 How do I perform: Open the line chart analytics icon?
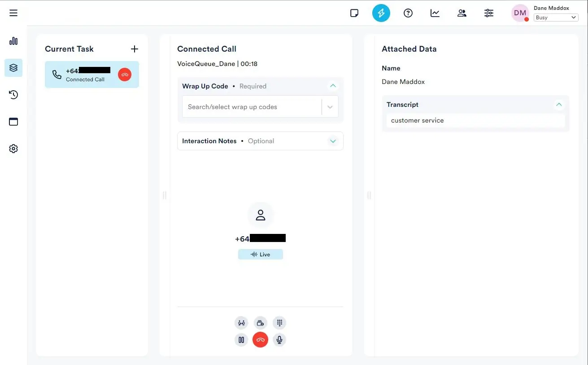(435, 13)
